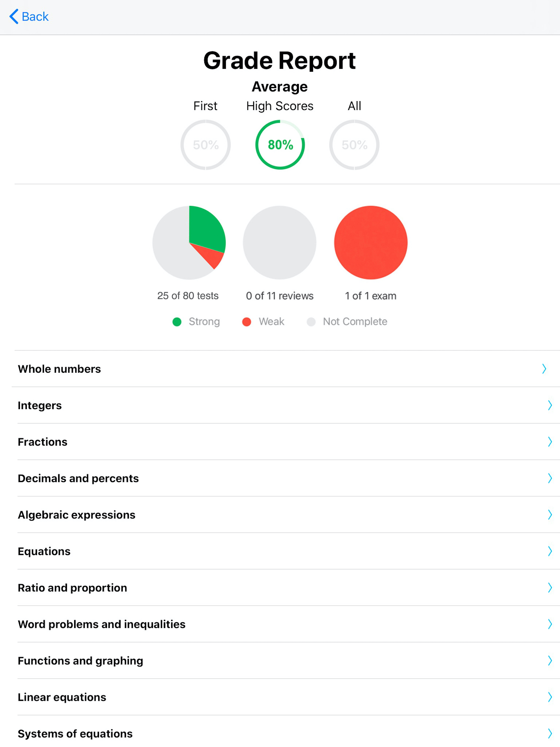Expand Algebraic expressions via its chevron
Screen dimensions: 560x747
click(550, 515)
